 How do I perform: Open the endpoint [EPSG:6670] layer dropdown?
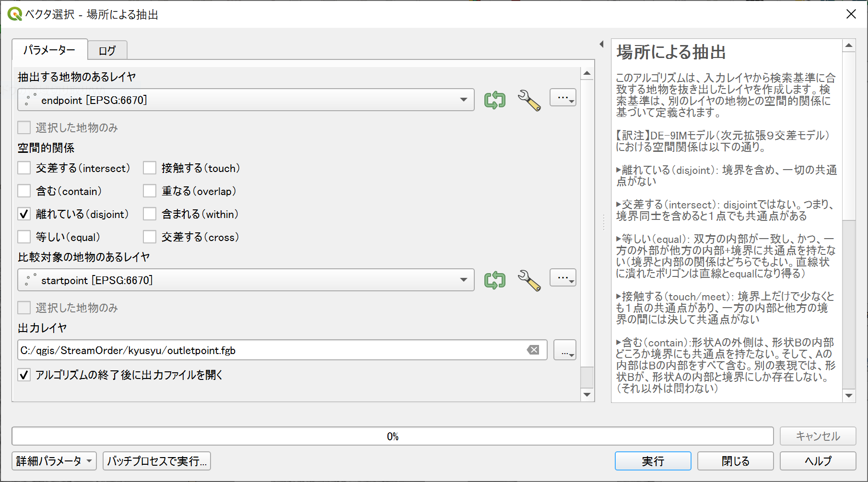[246, 100]
